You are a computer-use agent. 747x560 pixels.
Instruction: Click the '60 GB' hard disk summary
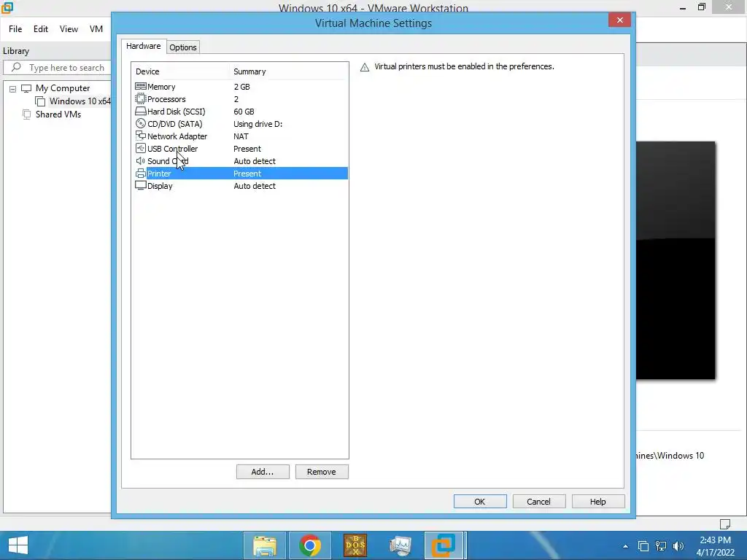pos(244,112)
